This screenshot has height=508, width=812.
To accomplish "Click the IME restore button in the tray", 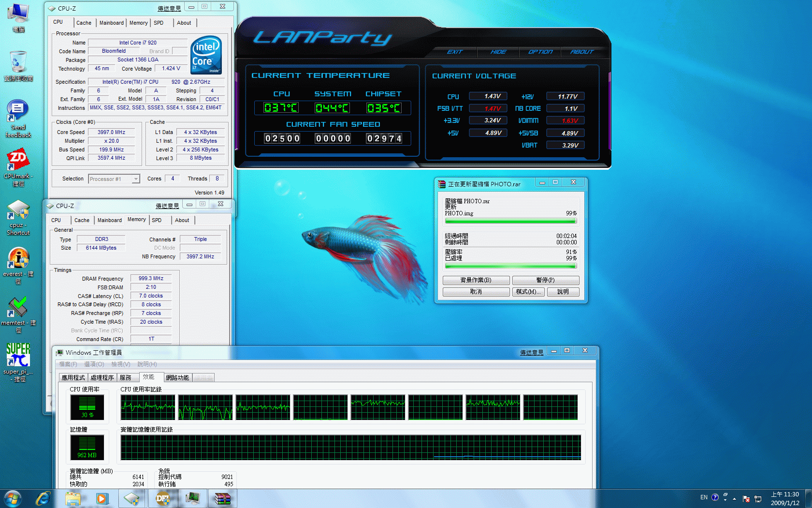I will coord(725,494).
